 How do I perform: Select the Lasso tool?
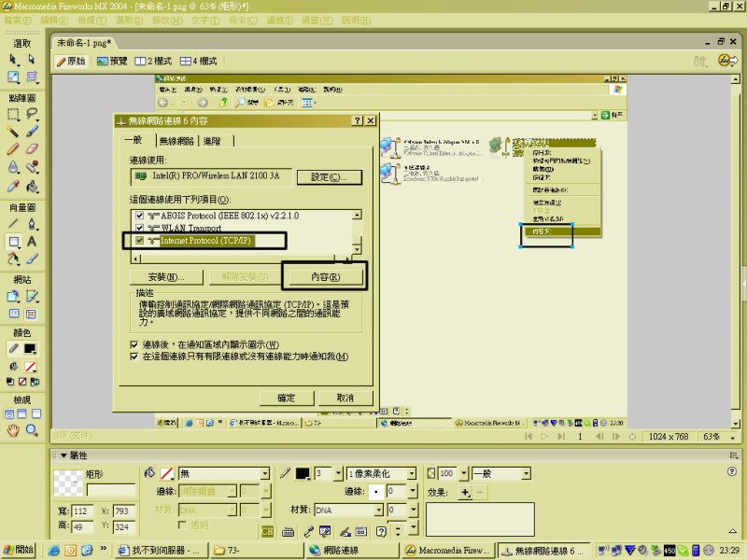tap(32, 114)
